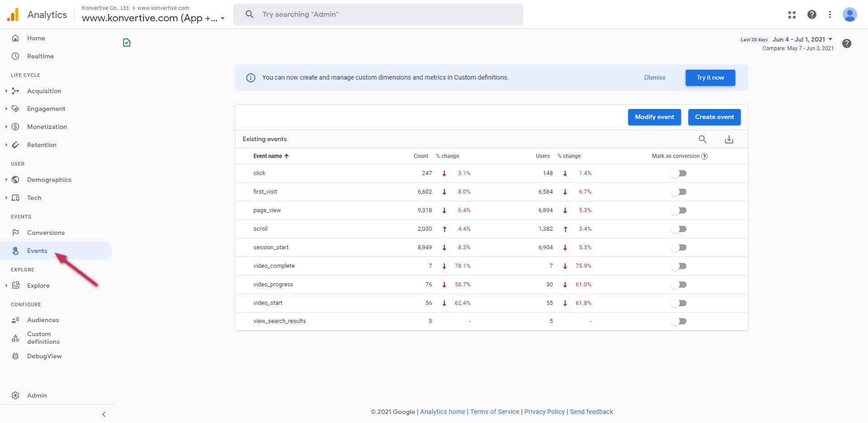Viewport: 868px width, 423px height.
Task: Mark session_start event as conversion
Action: [679, 247]
